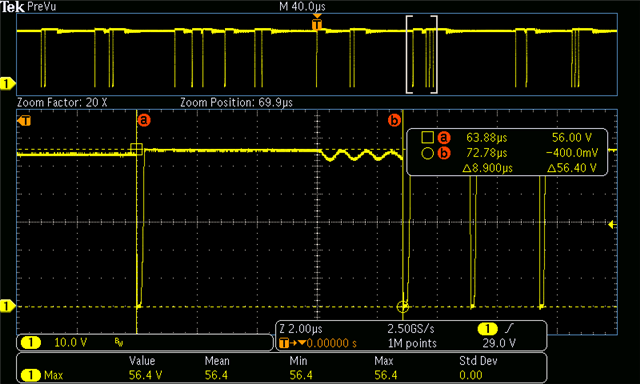
Task: Select the delta voltage Δ56.40 V readout
Action: click(x=571, y=168)
